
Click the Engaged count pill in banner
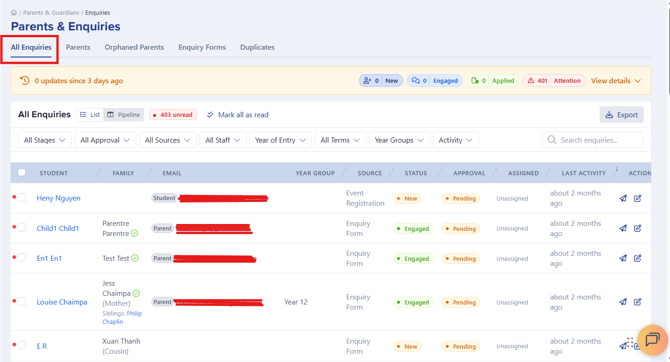pyautogui.click(x=435, y=81)
